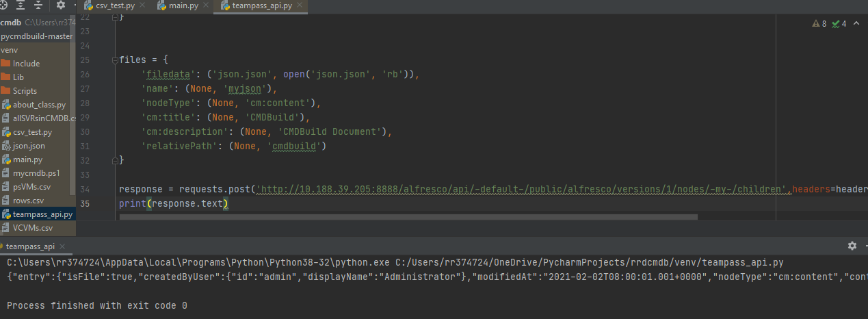Image resolution: width=868 pixels, height=319 pixels.
Task: Select csv_test.py in project tree
Action: tap(37, 132)
